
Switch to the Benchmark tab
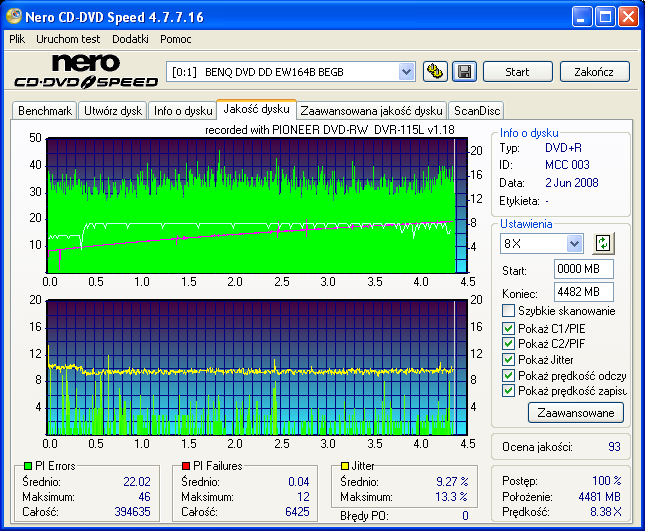[x=44, y=111]
